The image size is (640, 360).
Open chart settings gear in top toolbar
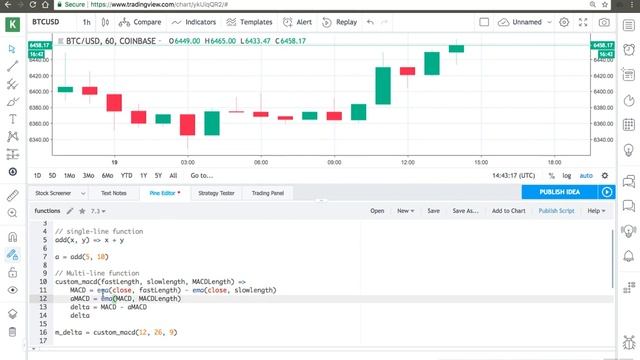pos(564,22)
